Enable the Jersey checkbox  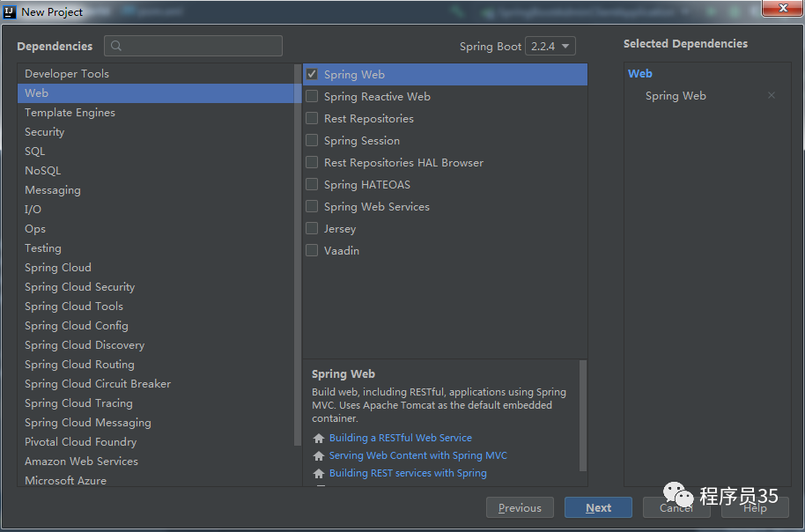click(x=312, y=229)
